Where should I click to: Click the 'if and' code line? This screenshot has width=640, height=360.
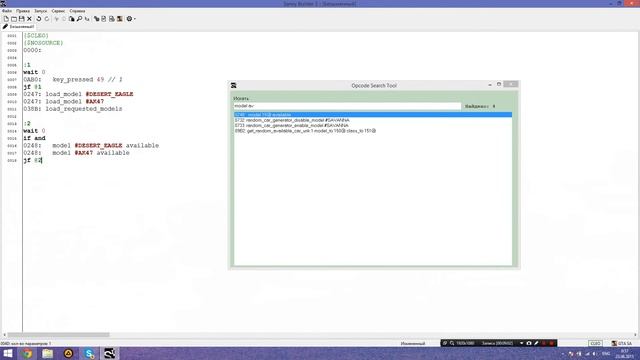coord(34,138)
